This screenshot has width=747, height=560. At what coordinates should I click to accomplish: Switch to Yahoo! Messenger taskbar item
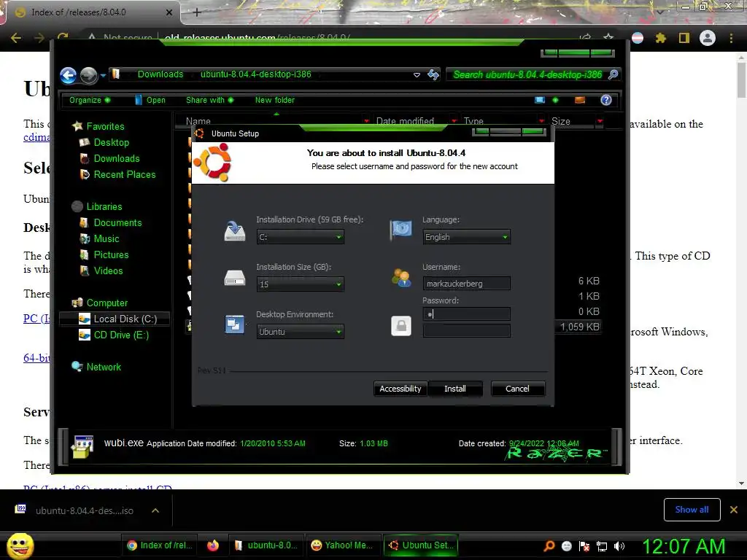click(342, 545)
